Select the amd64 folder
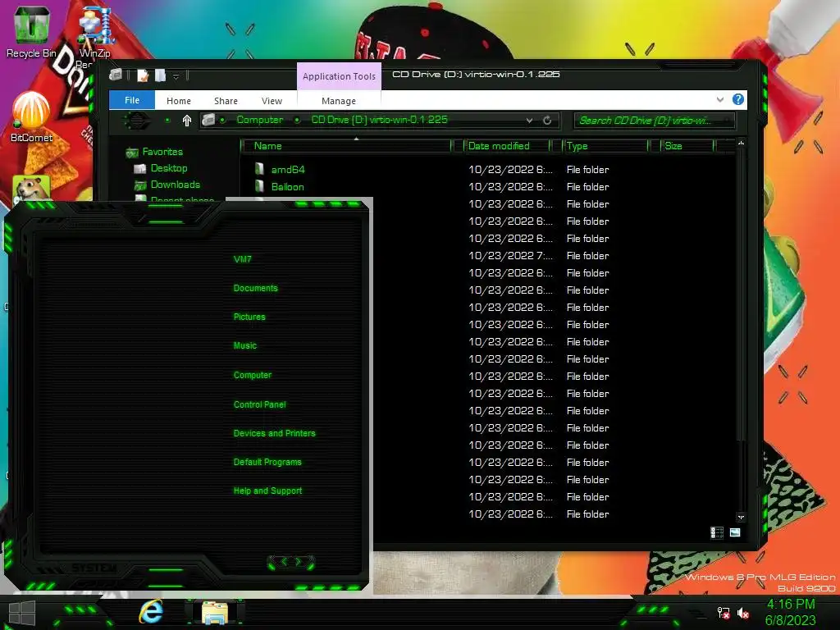Image resolution: width=840 pixels, height=630 pixels. [x=288, y=170]
